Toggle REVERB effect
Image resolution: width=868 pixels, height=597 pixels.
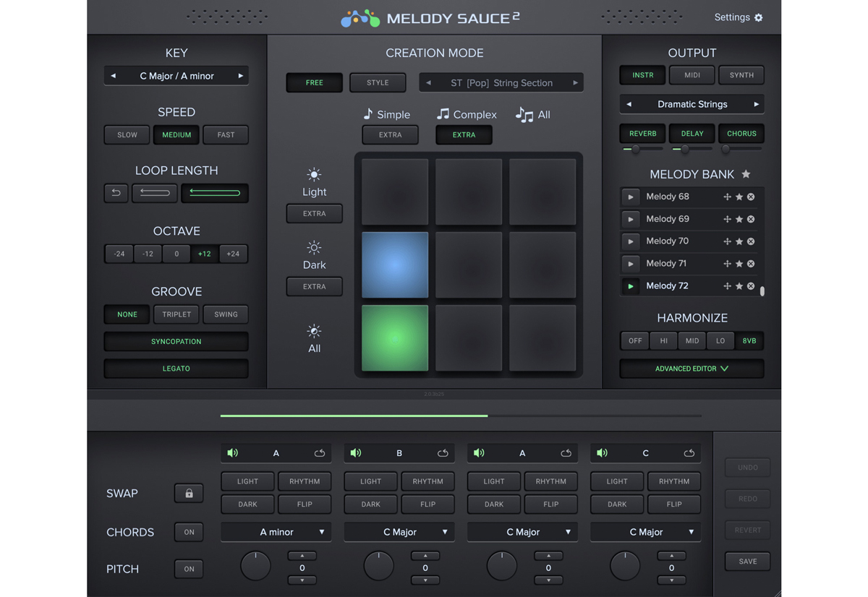coord(642,134)
